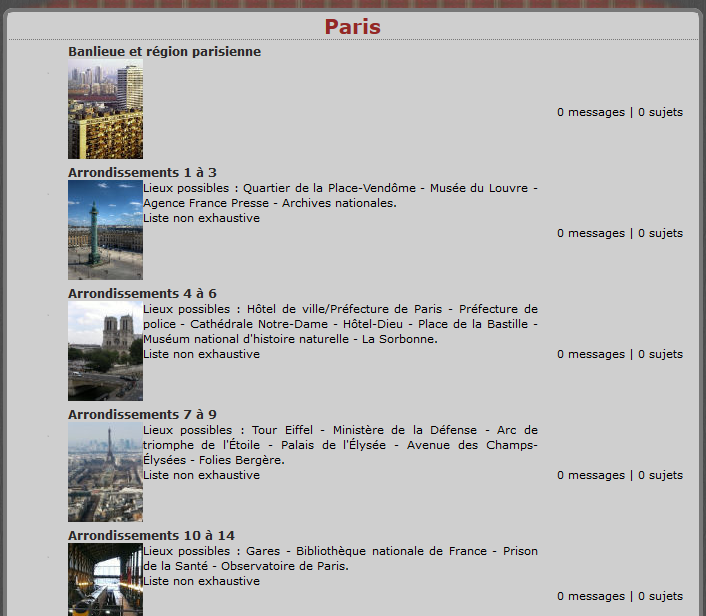This screenshot has height=616, width=706.
Task: Click description mentioning Musée du Louvre
Action: (340, 195)
